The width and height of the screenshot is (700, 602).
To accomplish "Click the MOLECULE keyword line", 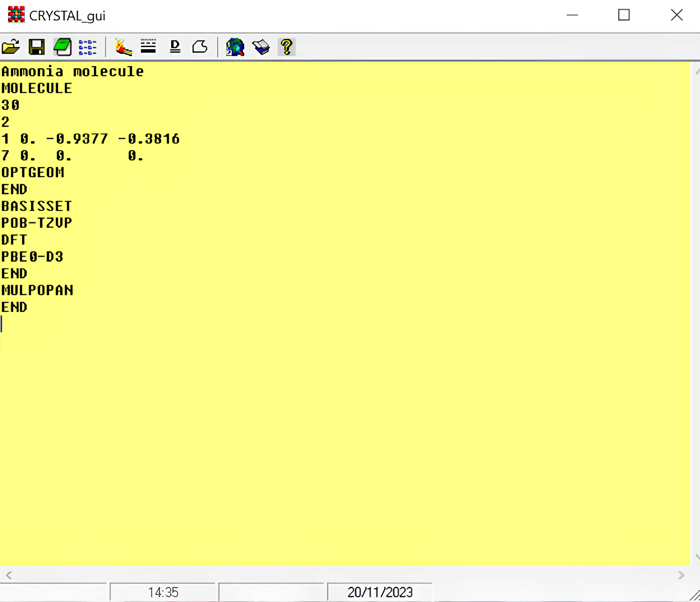I will [37, 89].
